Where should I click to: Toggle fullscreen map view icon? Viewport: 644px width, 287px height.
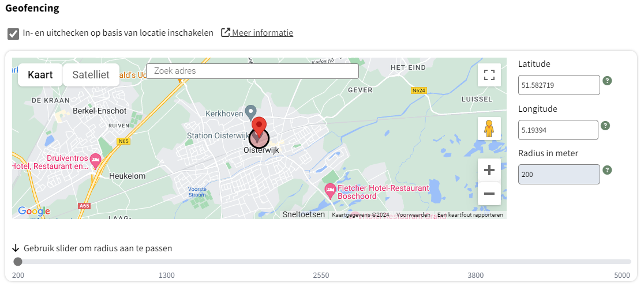pos(489,75)
